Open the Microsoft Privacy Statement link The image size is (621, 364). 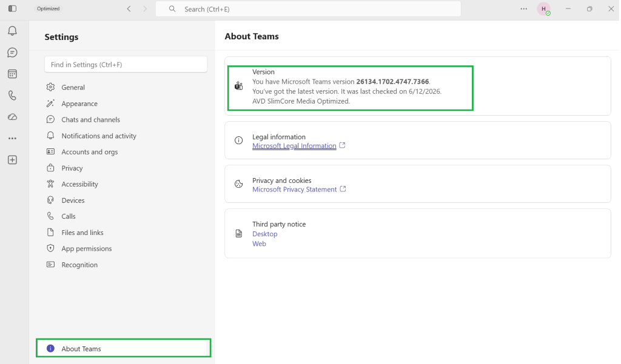click(295, 190)
